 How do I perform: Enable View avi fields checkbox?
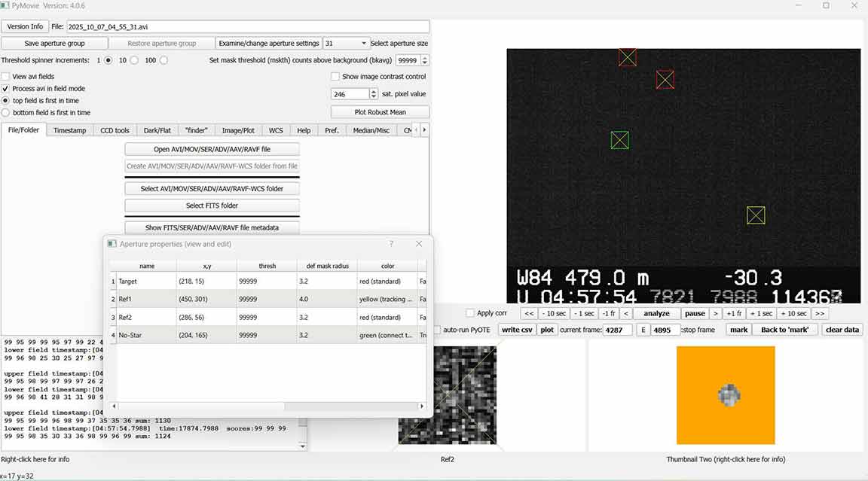(x=6, y=77)
